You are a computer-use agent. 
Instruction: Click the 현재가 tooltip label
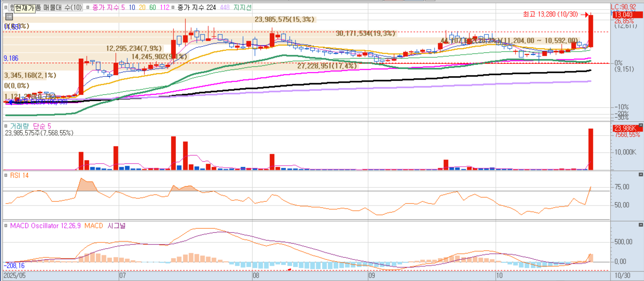[x=25, y=8]
